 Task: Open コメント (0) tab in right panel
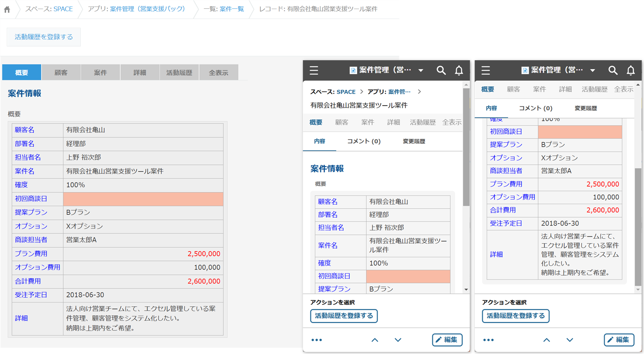point(535,108)
